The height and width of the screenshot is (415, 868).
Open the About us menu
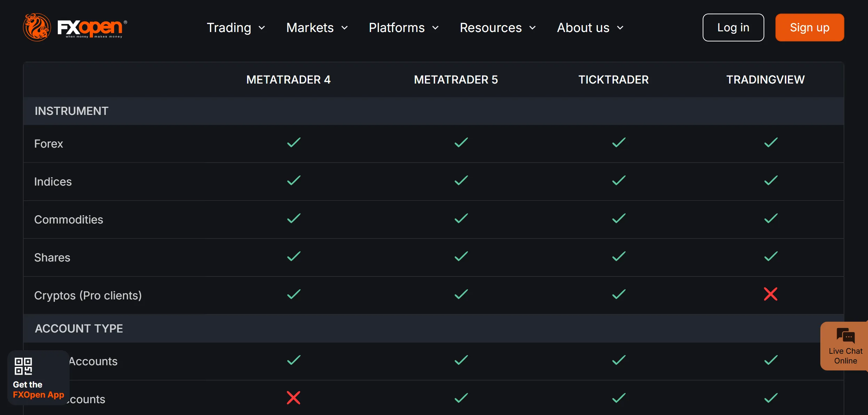(x=590, y=28)
